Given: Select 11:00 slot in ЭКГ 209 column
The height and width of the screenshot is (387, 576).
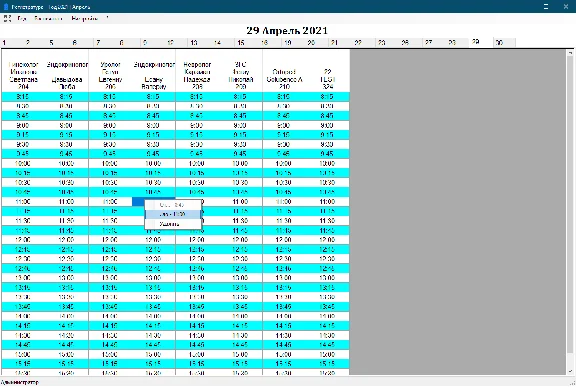Looking at the screenshot, I should [x=240, y=202].
